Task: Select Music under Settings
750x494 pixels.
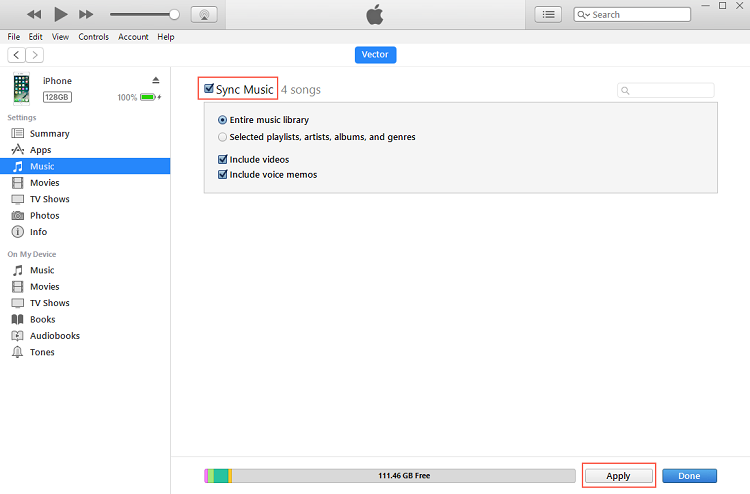Action: coord(85,166)
